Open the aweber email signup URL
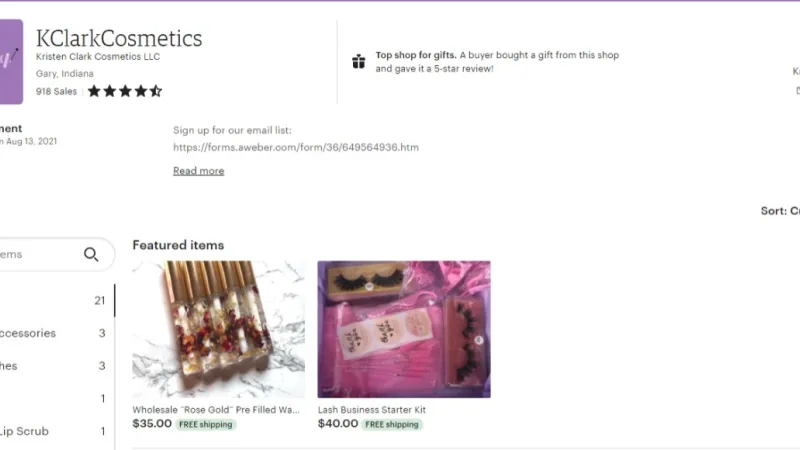Viewport: 800px width, 450px height. click(x=296, y=147)
